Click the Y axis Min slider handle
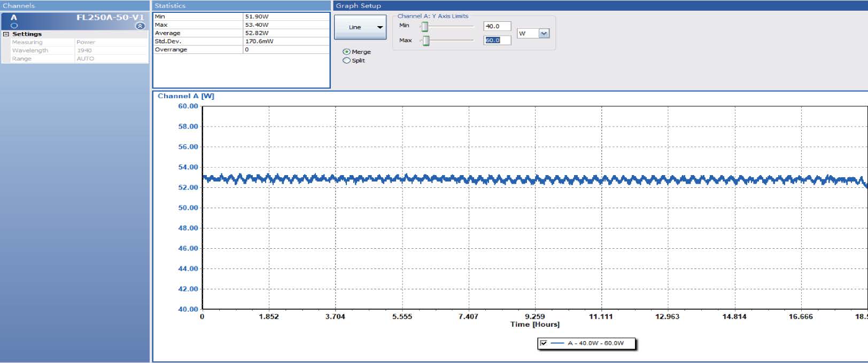This screenshot has height=363, width=868. pyautogui.click(x=424, y=27)
